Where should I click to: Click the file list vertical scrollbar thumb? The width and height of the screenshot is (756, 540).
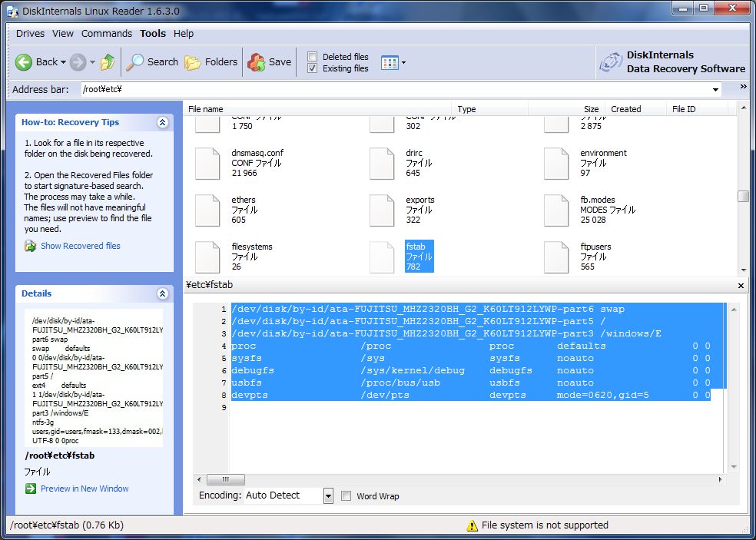pos(743,196)
